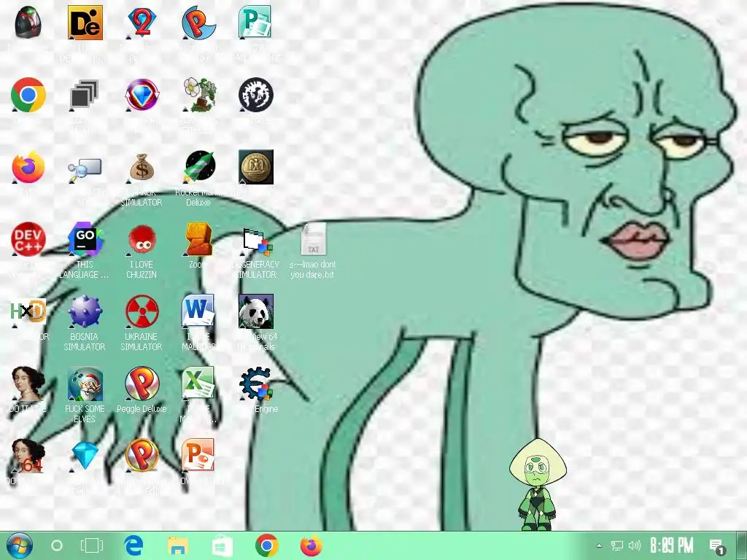Open the Plants vs. Zombies shortcut
The image size is (747, 560).
(x=198, y=95)
